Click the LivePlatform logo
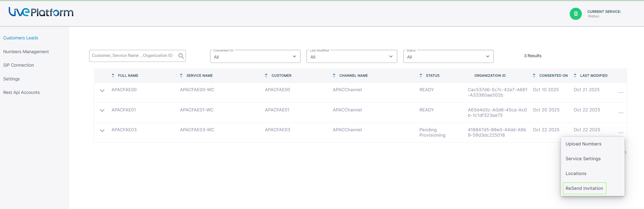 (x=41, y=12)
